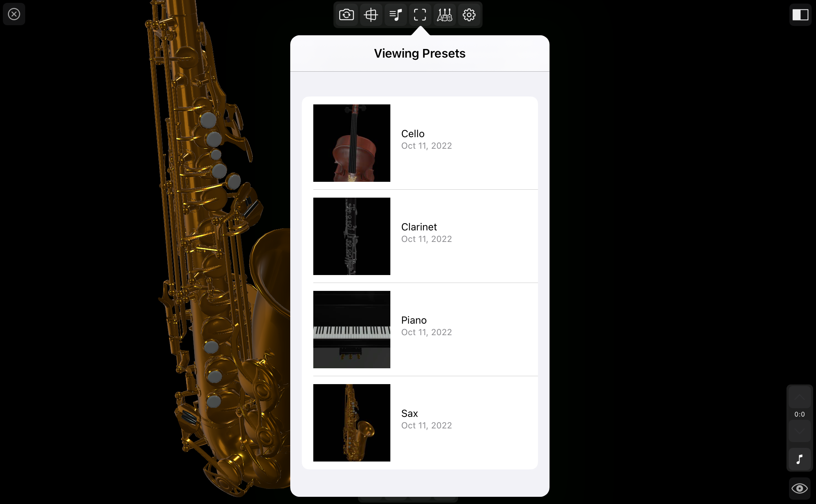Toggle the Viewing Presets frame icon

(420, 15)
